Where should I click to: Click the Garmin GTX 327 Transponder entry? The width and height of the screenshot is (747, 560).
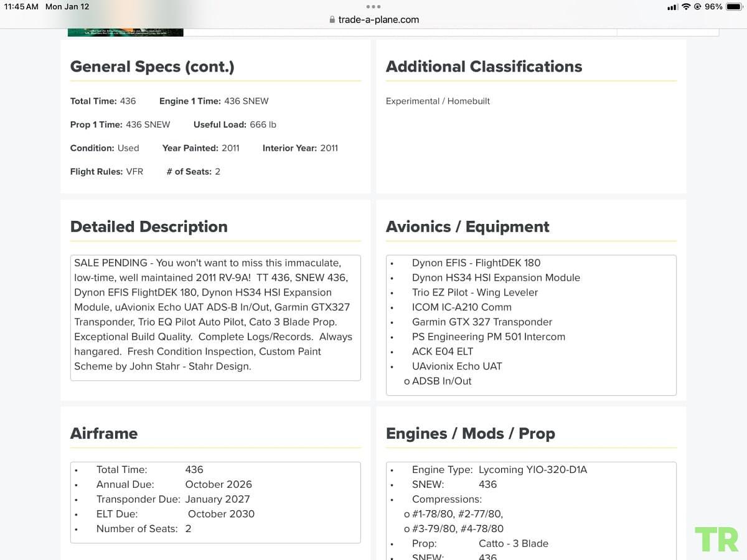tap(482, 322)
